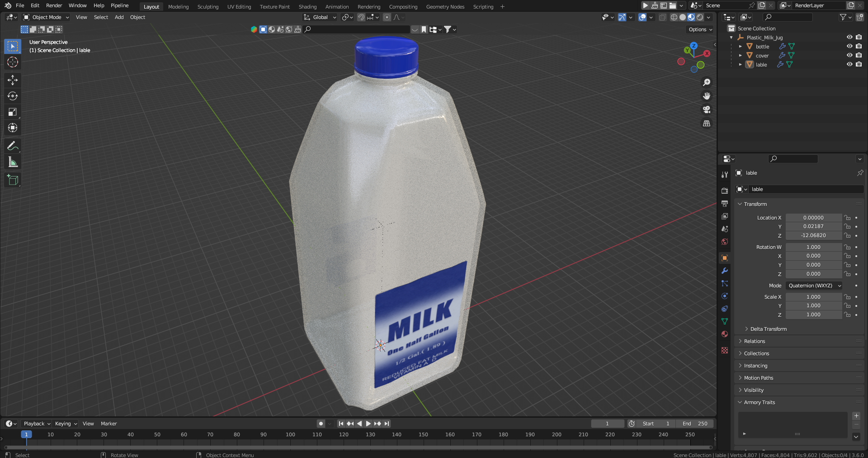
Task: Open rotation Mode Quaternion dropdown
Action: pos(814,286)
